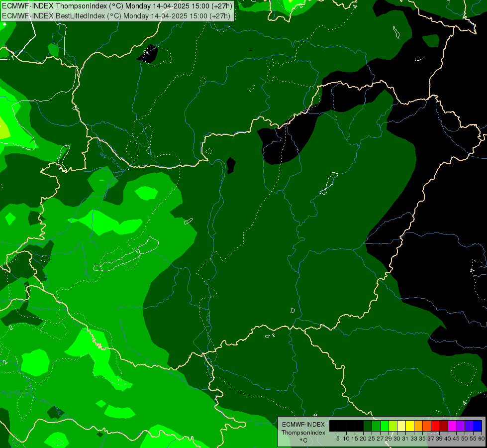Select the red 37-39 legend swatch
The width and height of the screenshot is (487, 448).
click(435, 426)
